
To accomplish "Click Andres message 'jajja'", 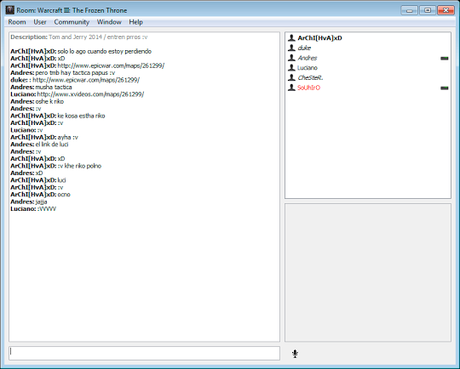I will tap(41, 202).
